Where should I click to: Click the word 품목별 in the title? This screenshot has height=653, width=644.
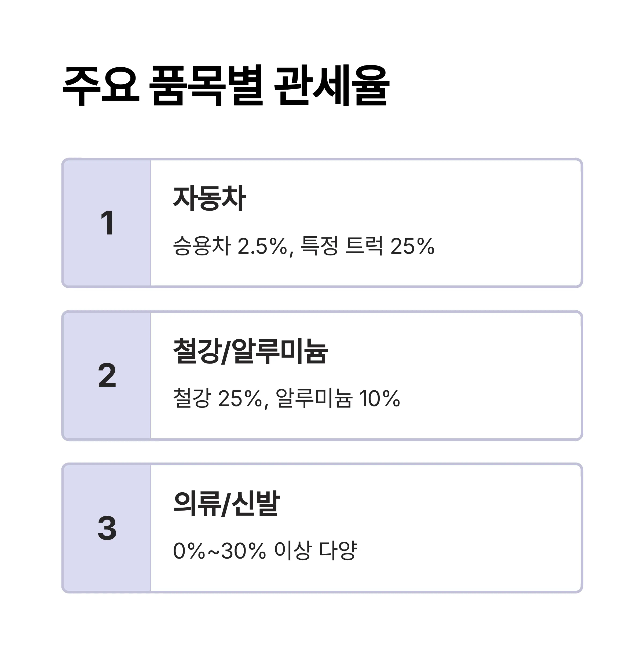[206, 85]
